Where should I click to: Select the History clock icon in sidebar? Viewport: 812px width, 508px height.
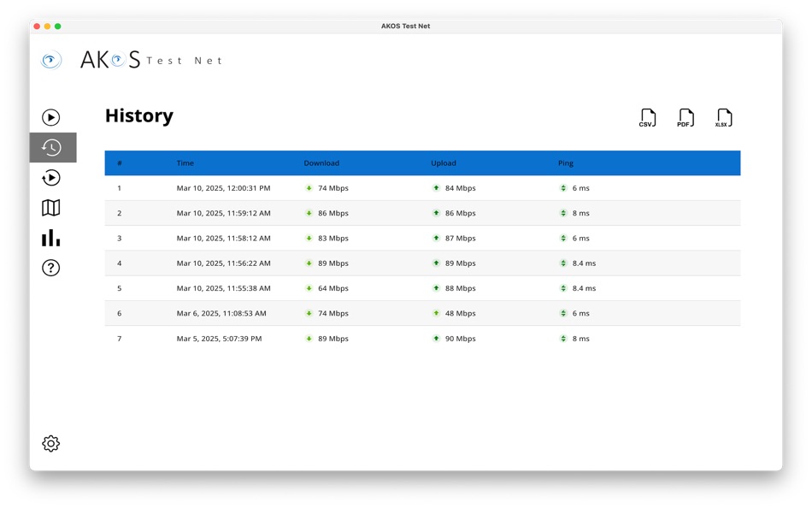[x=53, y=148]
